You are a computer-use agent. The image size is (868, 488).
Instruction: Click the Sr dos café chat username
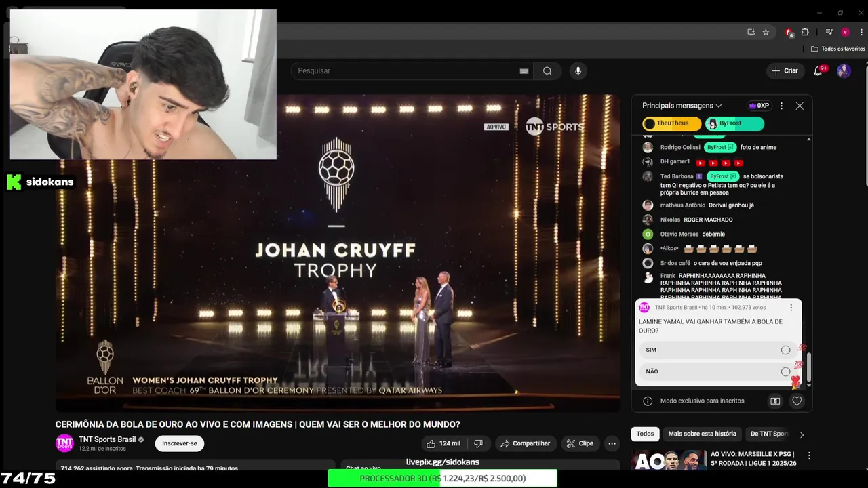pyautogui.click(x=675, y=263)
